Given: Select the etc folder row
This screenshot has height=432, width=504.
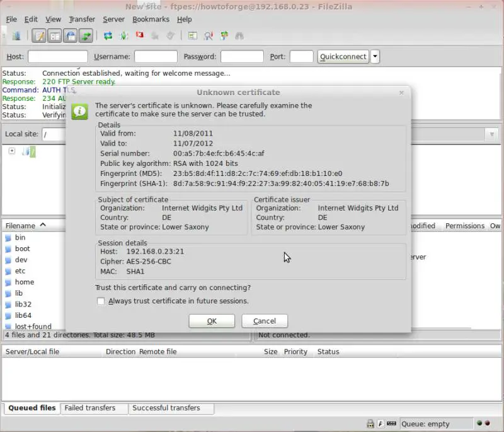Looking at the screenshot, I should (x=34, y=271).
